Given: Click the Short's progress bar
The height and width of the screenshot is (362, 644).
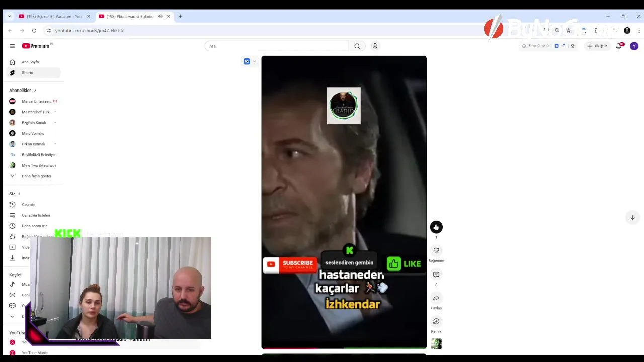Looking at the screenshot, I should coord(344,348).
